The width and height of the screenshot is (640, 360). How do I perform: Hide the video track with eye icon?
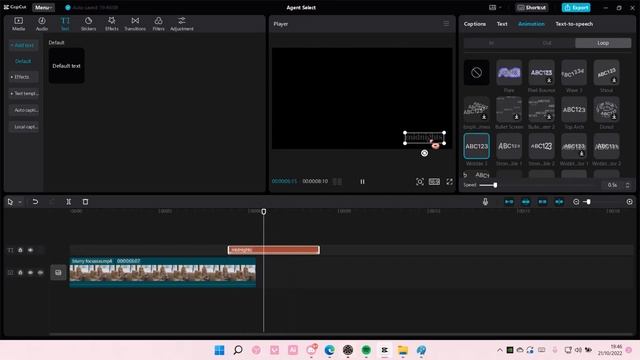[30, 272]
